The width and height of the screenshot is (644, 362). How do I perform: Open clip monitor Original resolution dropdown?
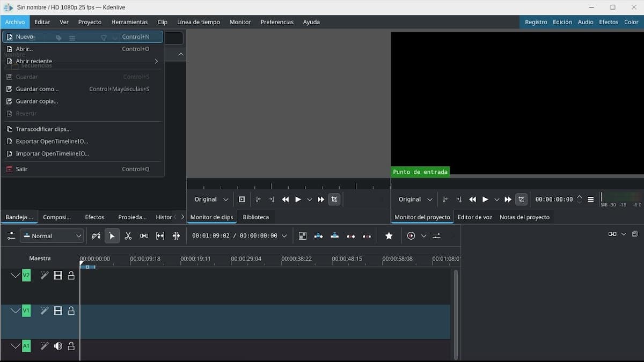coord(211,200)
